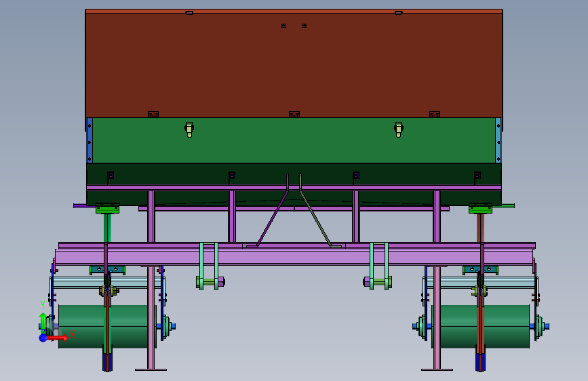Viewport: 588px width, 381px height.
Task: Pick the left green bearing block under the hopper
Action: (107, 209)
